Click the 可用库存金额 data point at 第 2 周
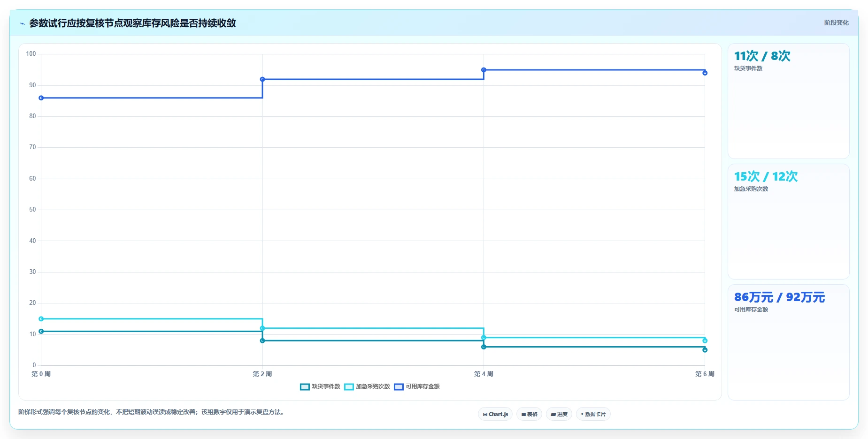 262,79
